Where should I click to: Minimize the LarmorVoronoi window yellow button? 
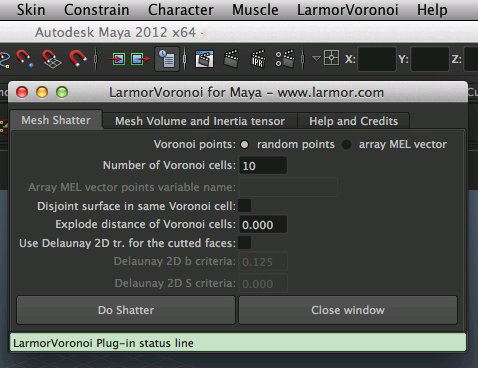click(42, 92)
